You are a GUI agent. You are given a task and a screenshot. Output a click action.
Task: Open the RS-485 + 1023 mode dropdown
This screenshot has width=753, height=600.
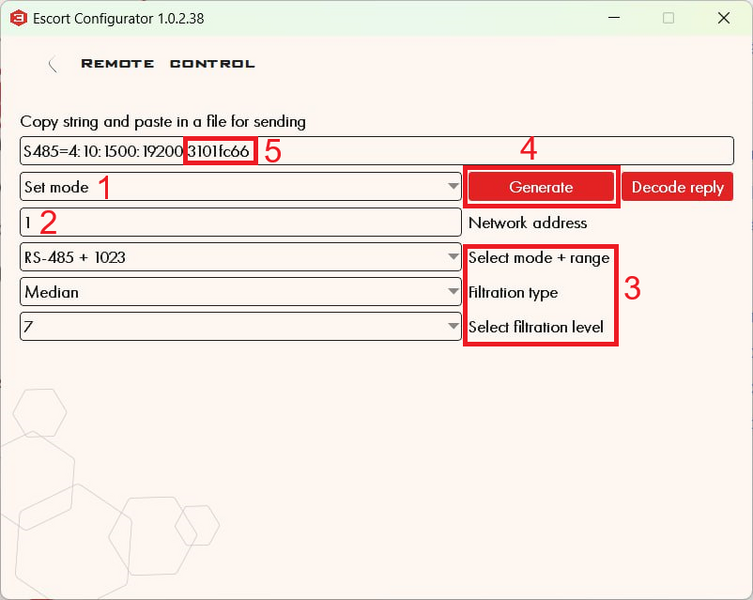241,257
